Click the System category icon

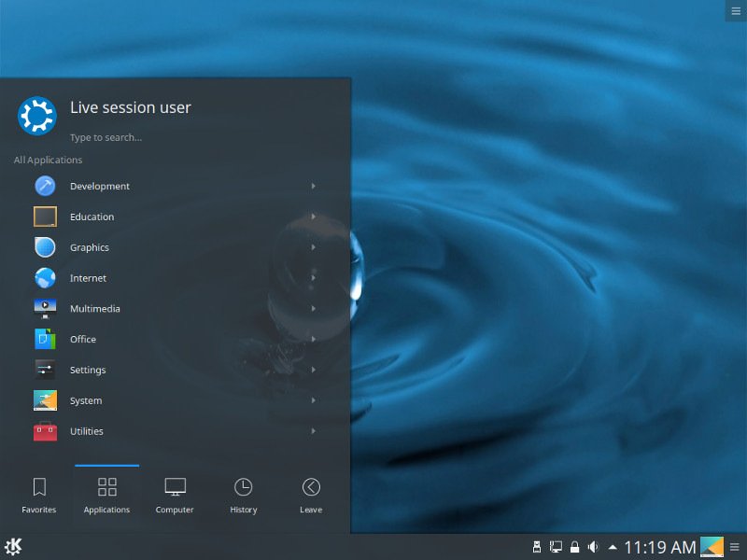(45, 400)
